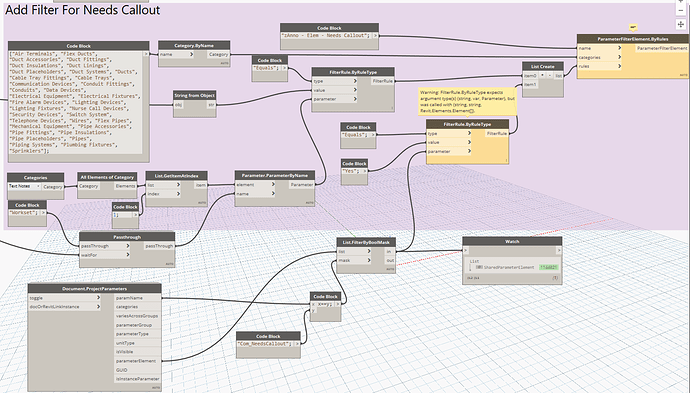Activate the pan mode cross-arrows icon
This screenshot has width=690, height=393.
681,24
